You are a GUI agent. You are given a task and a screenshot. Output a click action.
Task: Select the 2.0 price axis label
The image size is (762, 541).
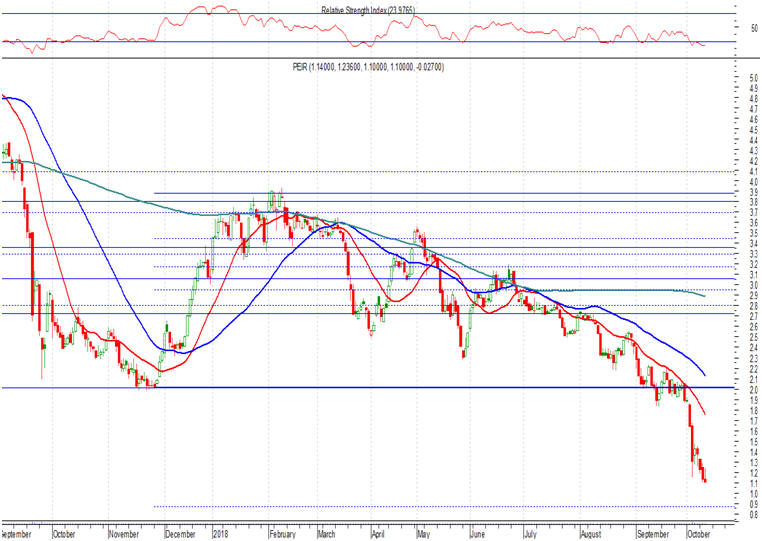click(x=741, y=389)
